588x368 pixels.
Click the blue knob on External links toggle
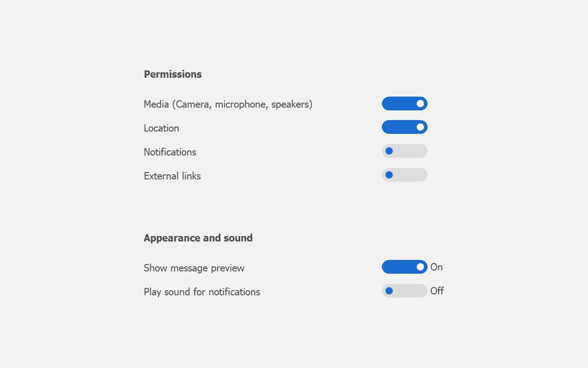pos(389,175)
